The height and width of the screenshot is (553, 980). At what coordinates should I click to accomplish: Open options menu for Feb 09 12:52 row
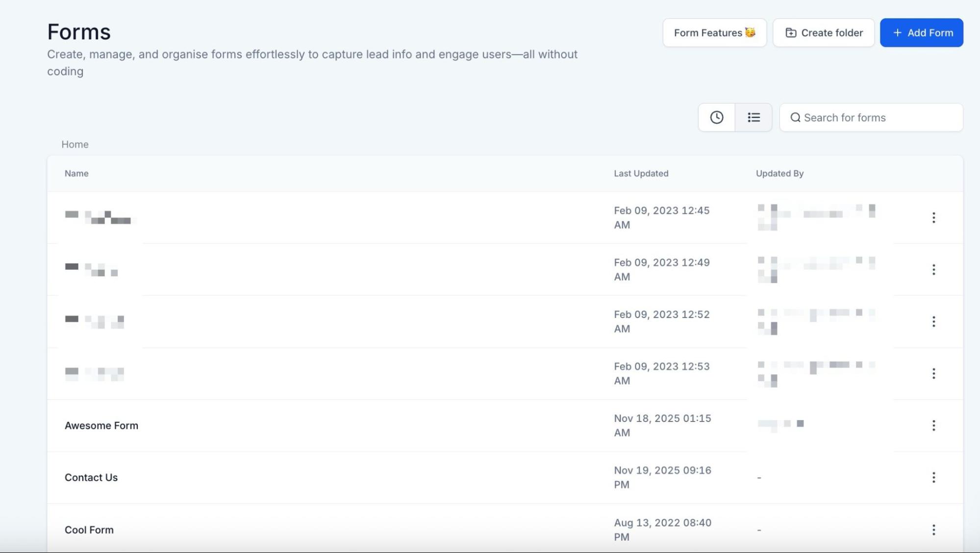933,321
